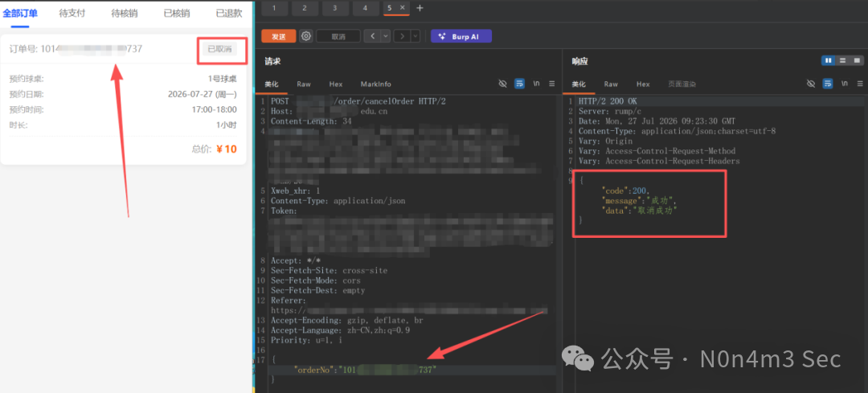This screenshot has height=393, width=868.
Task: Send the request with 发送 button
Action: [278, 36]
